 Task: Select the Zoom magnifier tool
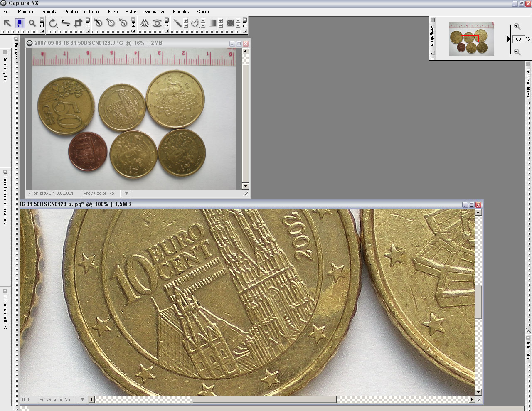pos(32,23)
